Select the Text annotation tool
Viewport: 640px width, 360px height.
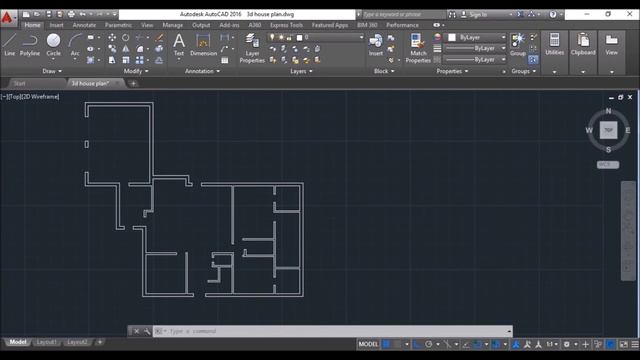tap(179, 45)
